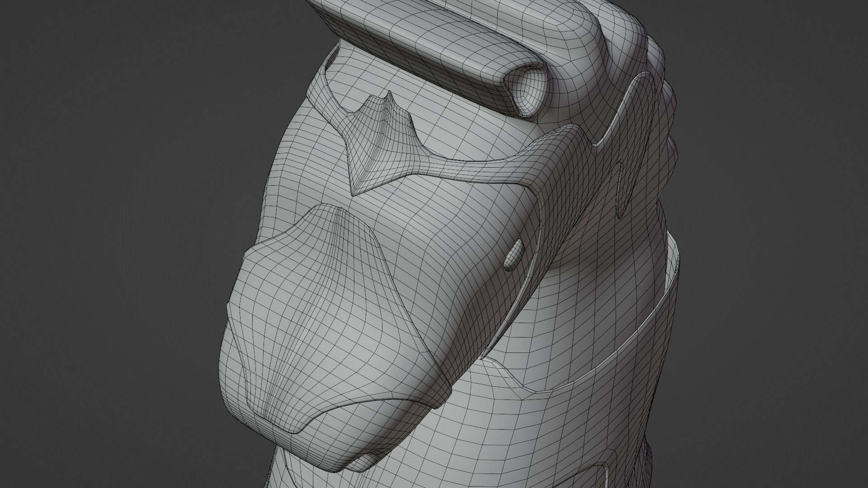Image resolution: width=868 pixels, height=488 pixels.
Task: Select the round tube opening on helmet
Action: click(x=526, y=90)
